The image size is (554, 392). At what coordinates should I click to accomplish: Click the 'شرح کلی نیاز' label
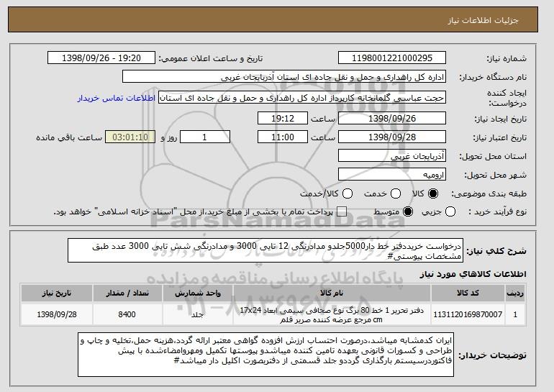coord(496,251)
